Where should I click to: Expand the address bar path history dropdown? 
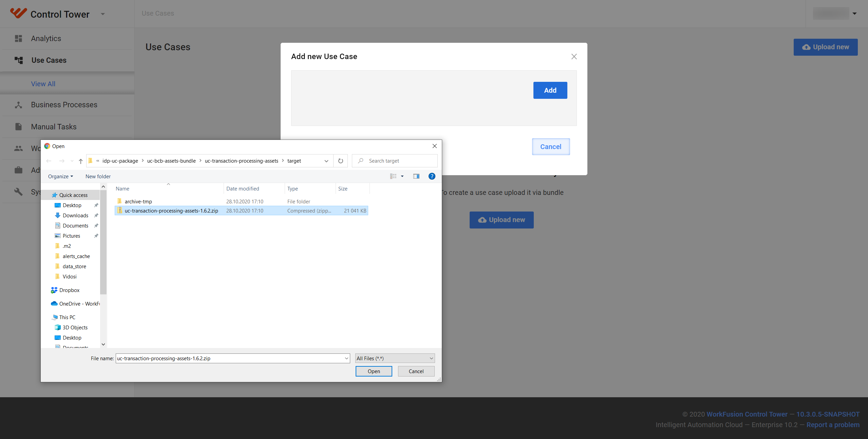tap(326, 161)
